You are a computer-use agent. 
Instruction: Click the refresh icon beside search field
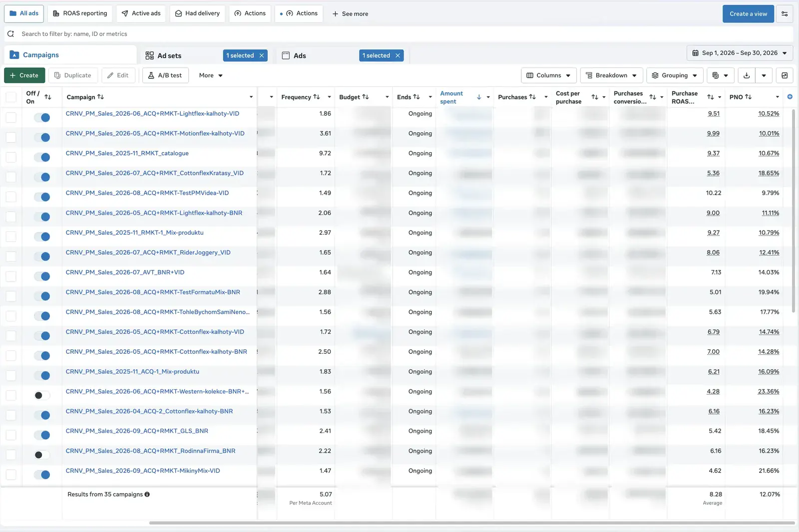point(10,34)
